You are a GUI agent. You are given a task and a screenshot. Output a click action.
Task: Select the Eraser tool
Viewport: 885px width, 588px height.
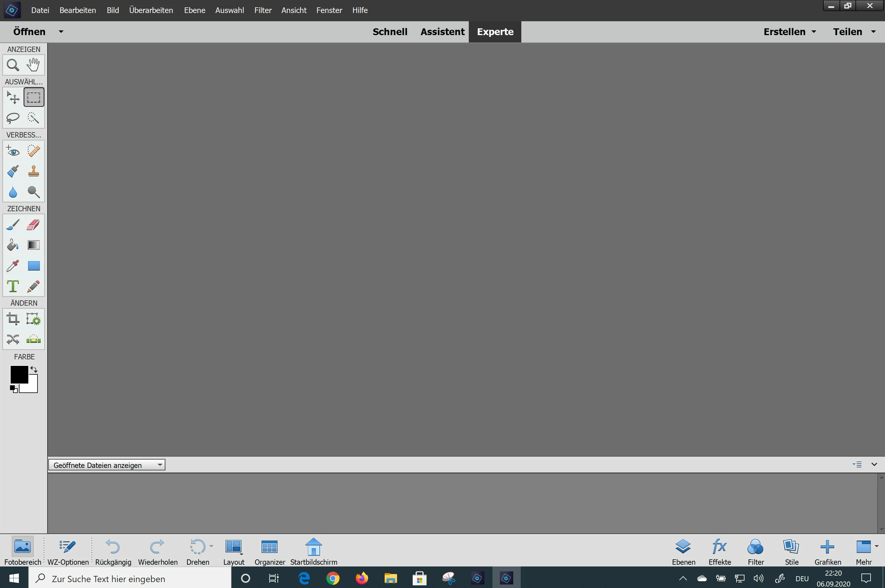[33, 225]
